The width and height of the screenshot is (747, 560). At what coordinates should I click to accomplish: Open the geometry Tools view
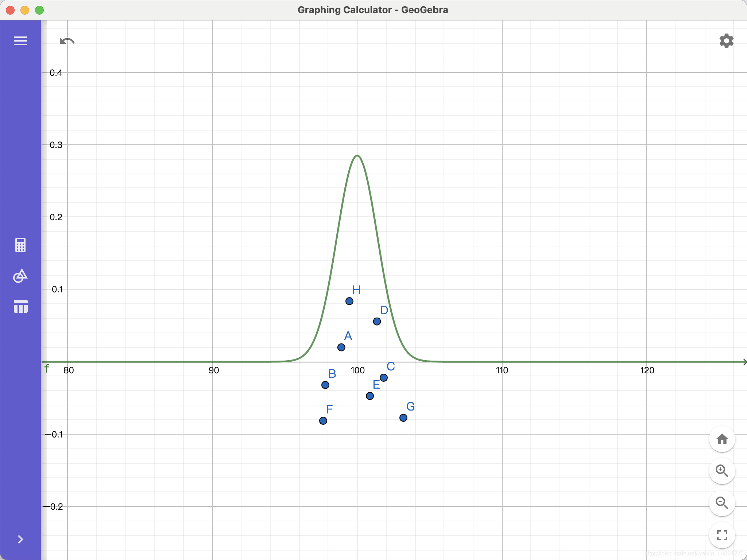20,276
